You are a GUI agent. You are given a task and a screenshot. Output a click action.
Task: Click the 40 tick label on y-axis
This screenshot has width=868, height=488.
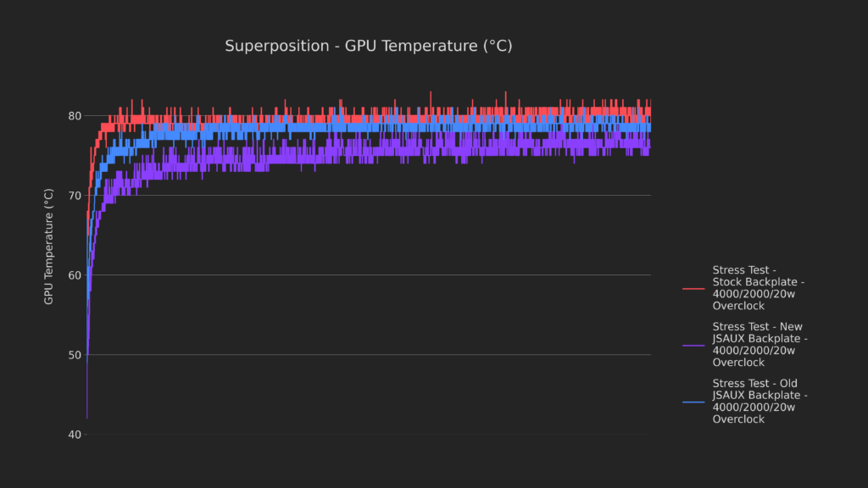[x=74, y=435]
